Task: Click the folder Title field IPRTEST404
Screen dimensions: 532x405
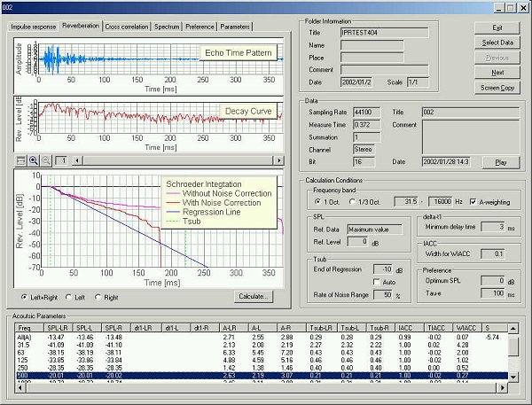Action: pyautogui.click(x=384, y=33)
